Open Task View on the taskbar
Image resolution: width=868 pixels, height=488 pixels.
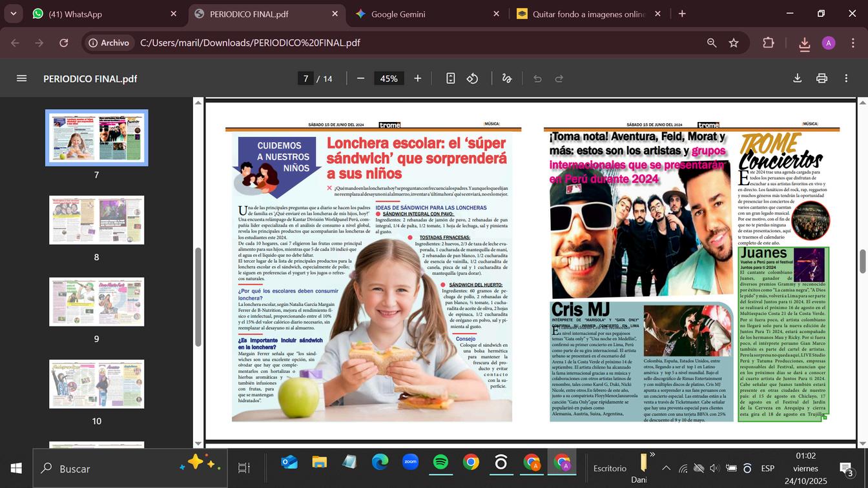(243, 468)
